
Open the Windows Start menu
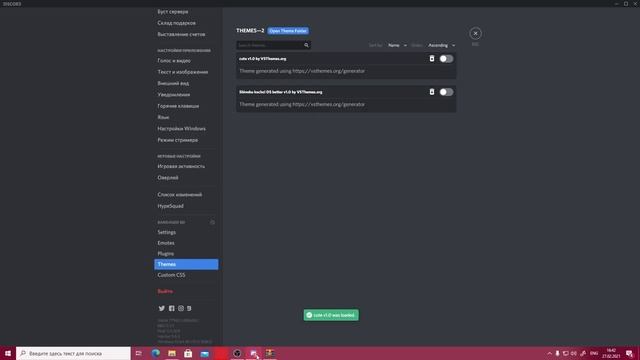pos(8,353)
